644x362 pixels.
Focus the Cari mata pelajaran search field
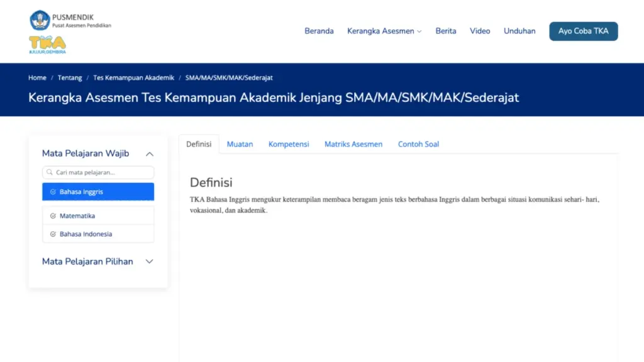98,172
